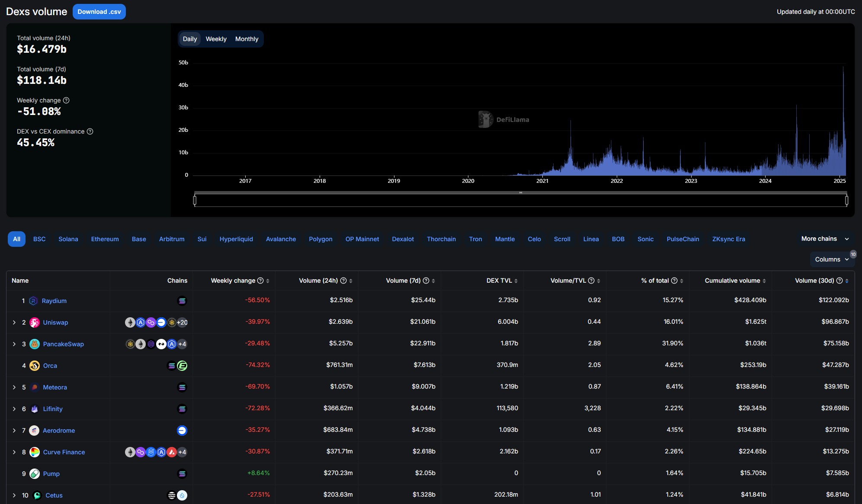The image size is (862, 504).
Task: Click the Volume (7d) column help icon
Action: pyautogui.click(x=426, y=281)
